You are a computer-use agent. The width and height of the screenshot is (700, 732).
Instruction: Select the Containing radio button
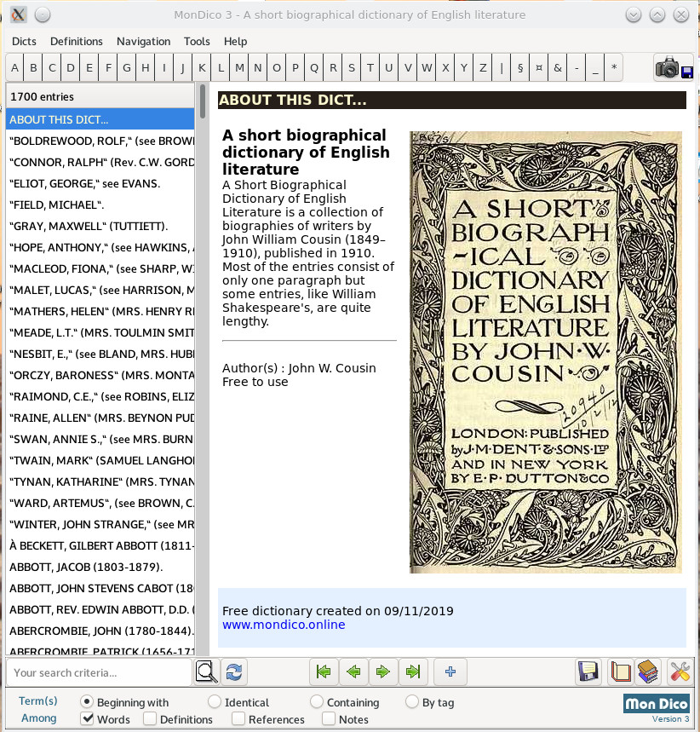click(x=317, y=701)
